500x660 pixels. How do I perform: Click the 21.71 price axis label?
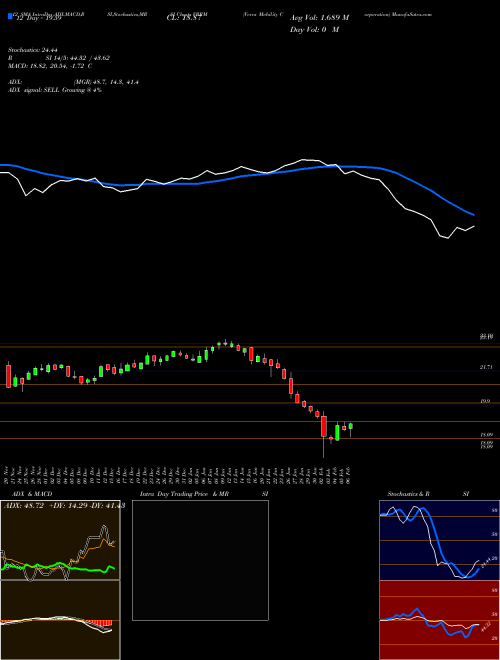[486, 367]
